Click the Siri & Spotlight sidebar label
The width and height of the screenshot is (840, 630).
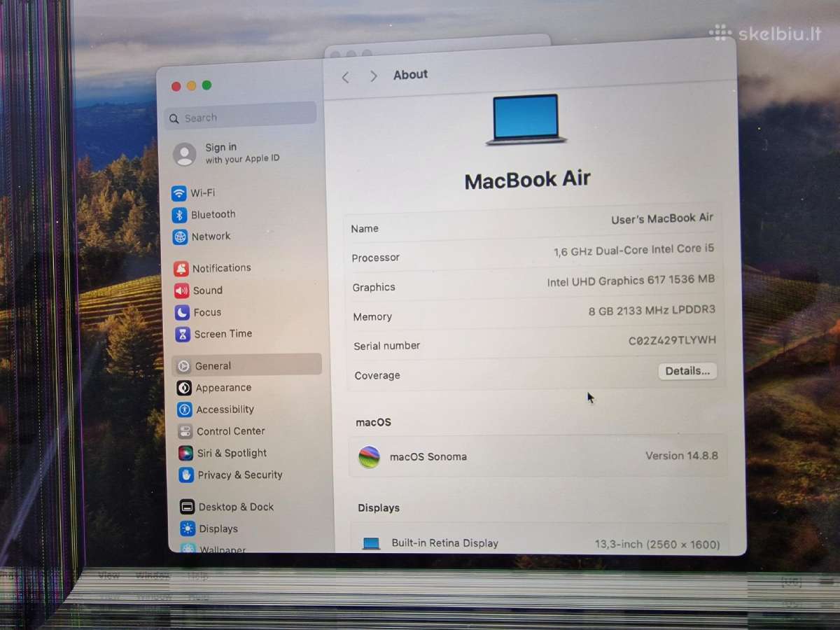pyautogui.click(x=232, y=454)
